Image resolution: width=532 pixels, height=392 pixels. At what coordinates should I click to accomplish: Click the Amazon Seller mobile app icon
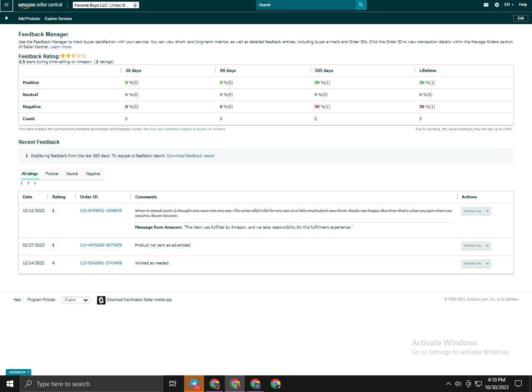tap(101, 300)
